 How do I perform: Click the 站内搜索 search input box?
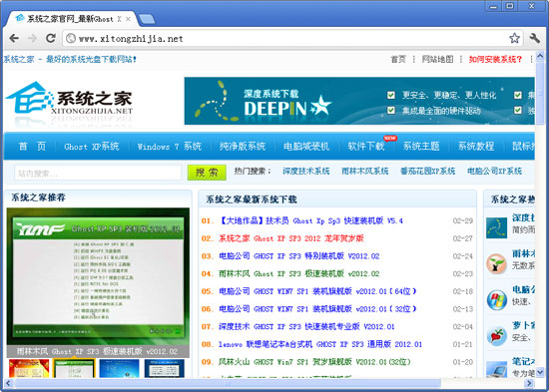pyautogui.click(x=98, y=173)
